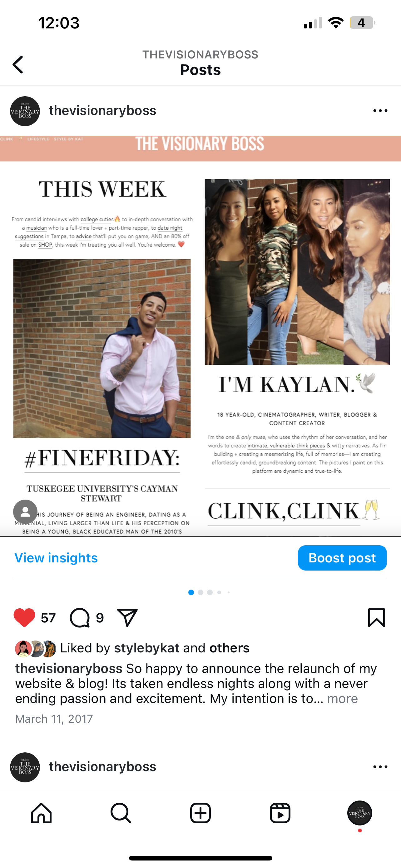Image resolution: width=401 pixels, height=868 pixels.
Task: Tap the back arrow to leave Posts
Action: (x=18, y=65)
